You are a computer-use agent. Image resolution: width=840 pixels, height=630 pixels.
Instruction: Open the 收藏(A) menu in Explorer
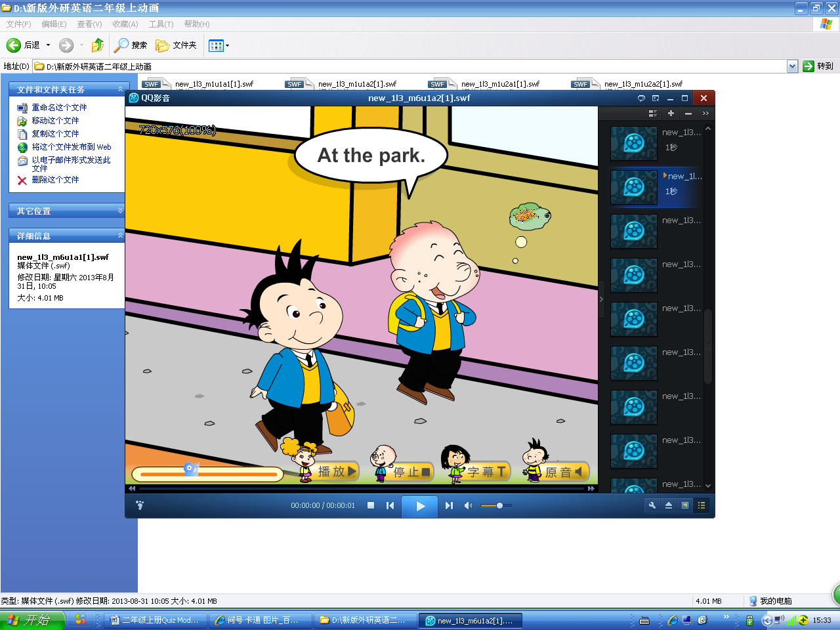pos(125,24)
